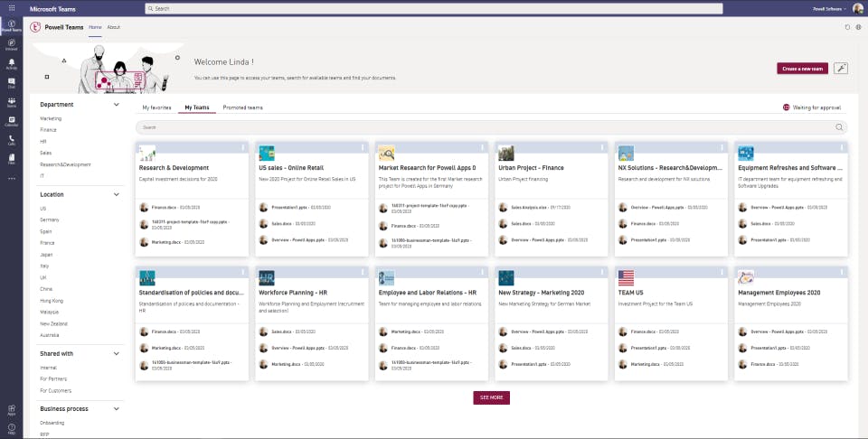Open Finance.docx in Research & Development card
868x439 pixels.
(164, 208)
